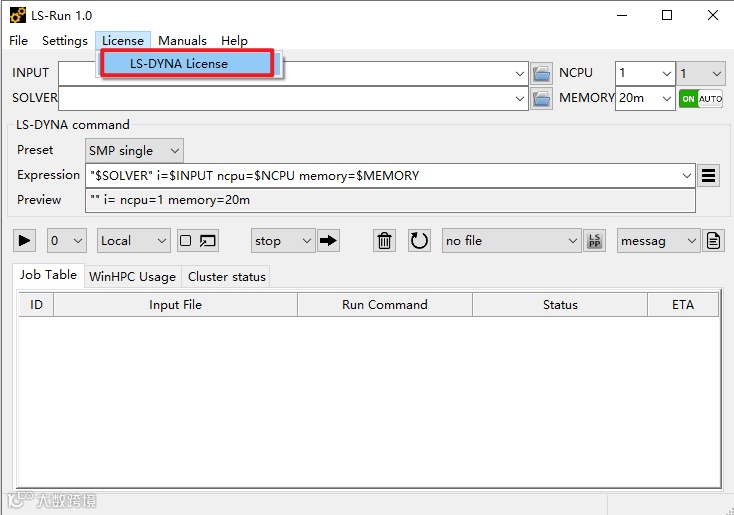Open the File menu

[x=18, y=41]
